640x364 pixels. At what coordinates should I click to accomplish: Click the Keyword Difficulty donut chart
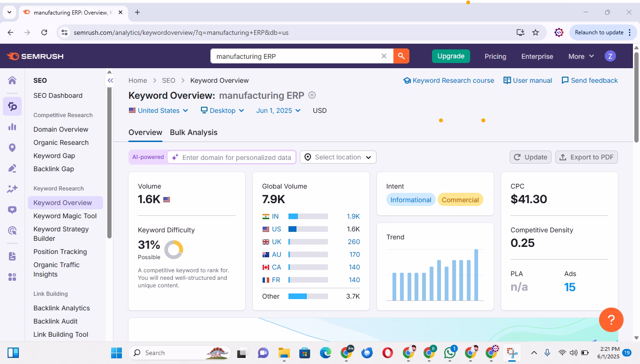(x=174, y=250)
